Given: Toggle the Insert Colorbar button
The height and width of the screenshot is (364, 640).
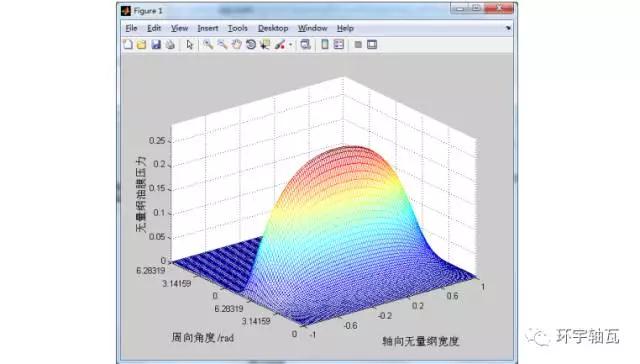Looking at the screenshot, I should pos(324,44).
